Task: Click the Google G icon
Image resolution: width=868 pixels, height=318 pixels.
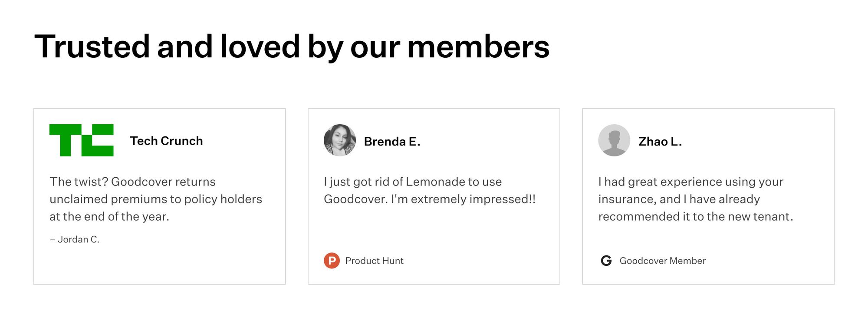Action: click(606, 261)
